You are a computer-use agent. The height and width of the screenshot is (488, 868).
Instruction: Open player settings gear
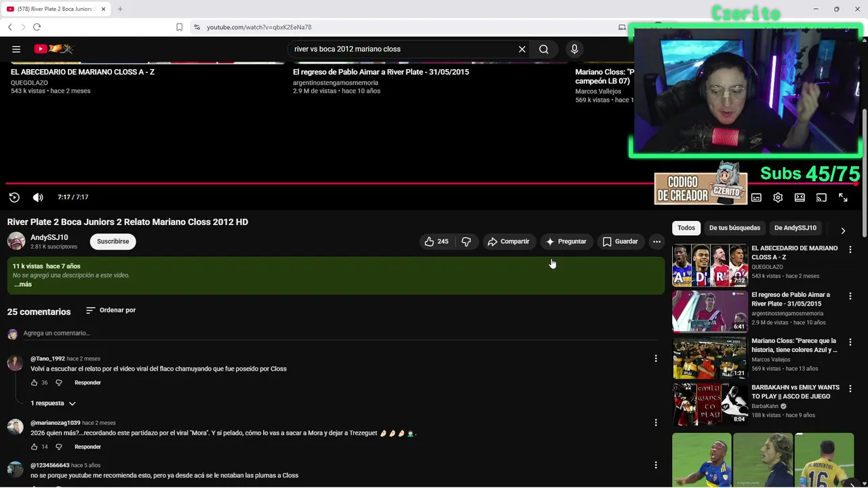click(778, 197)
